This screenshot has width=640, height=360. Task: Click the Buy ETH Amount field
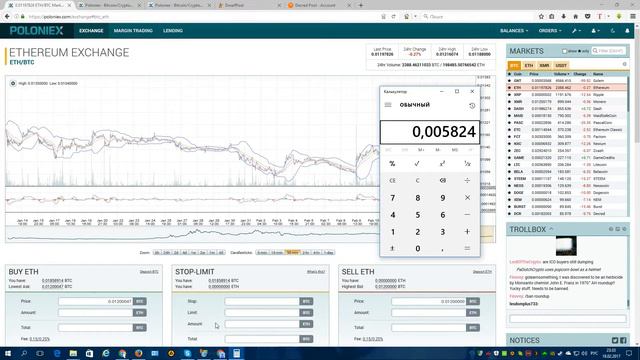click(x=96, y=313)
